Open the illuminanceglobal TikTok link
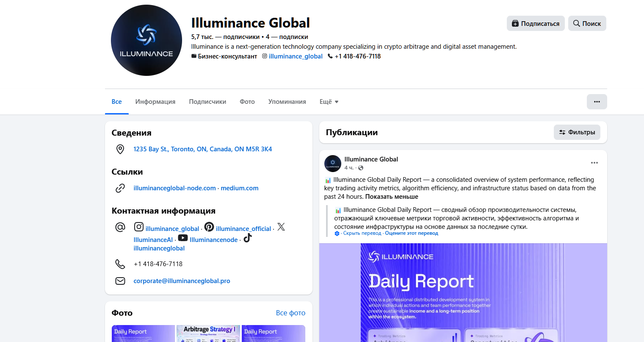This screenshot has width=644, height=342. click(x=159, y=248)
